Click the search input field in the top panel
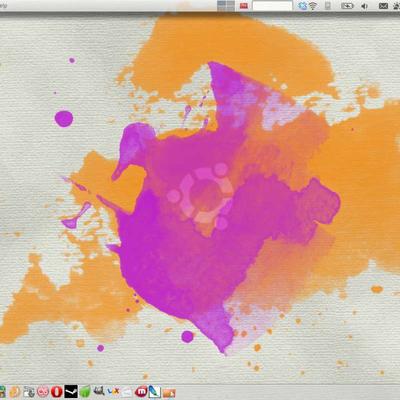Image resolution: width=400 pixels, height=400 pixels. (272, 6)
